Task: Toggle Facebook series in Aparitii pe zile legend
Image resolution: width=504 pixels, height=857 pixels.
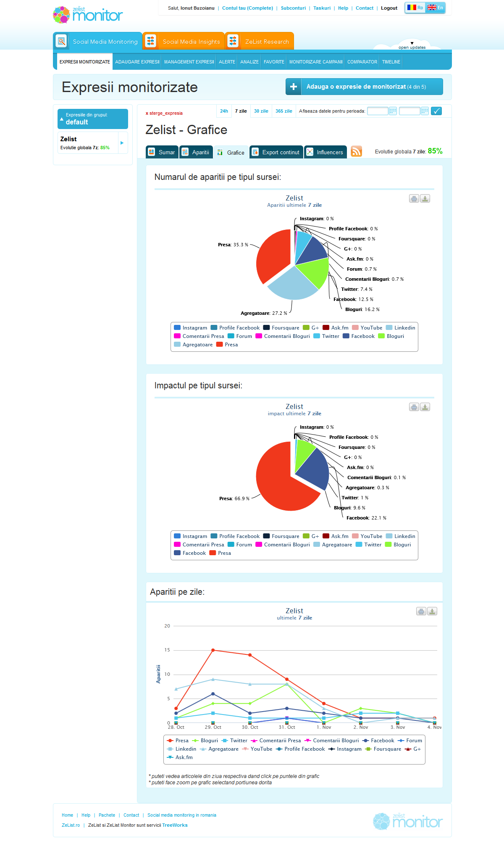Action: pos(378,741)
